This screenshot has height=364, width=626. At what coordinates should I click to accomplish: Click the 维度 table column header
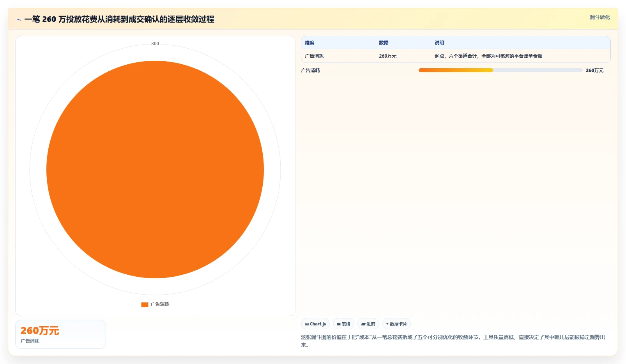(309, 43)
